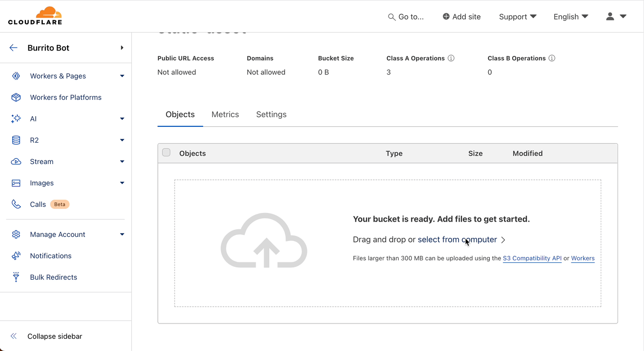Click the Workers for Platforms cube icon
Image resolution: width=644 pixels, height=351 pixels.
pyautogui.click(x=16, y=97)
